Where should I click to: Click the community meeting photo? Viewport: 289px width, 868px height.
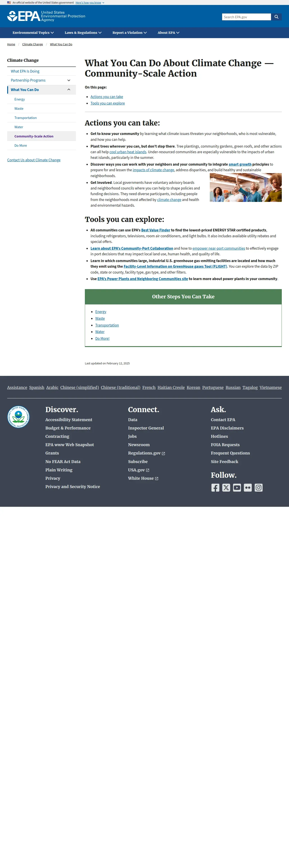pos(246,187)
